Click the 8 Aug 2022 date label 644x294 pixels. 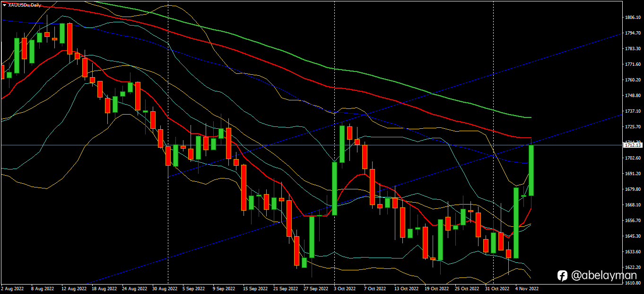point(43,288)
